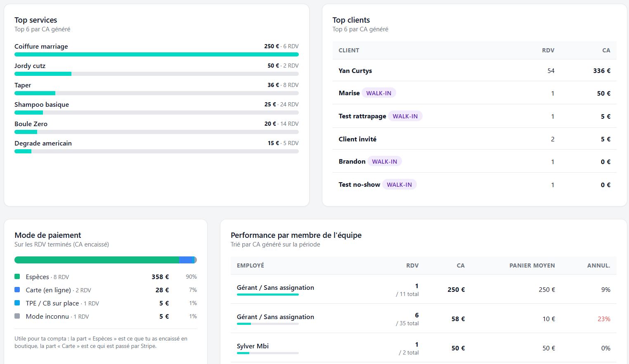Click the ANNUL. column header
This screenshot has height=364, width=629.
point(598,265)
